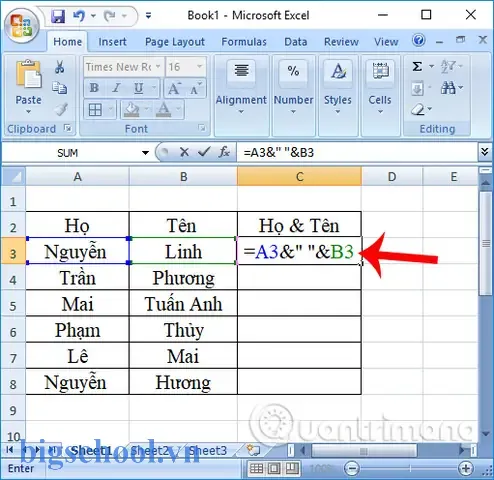
Task: Apply the Fill Color bucket
Action: click(132, 109)
